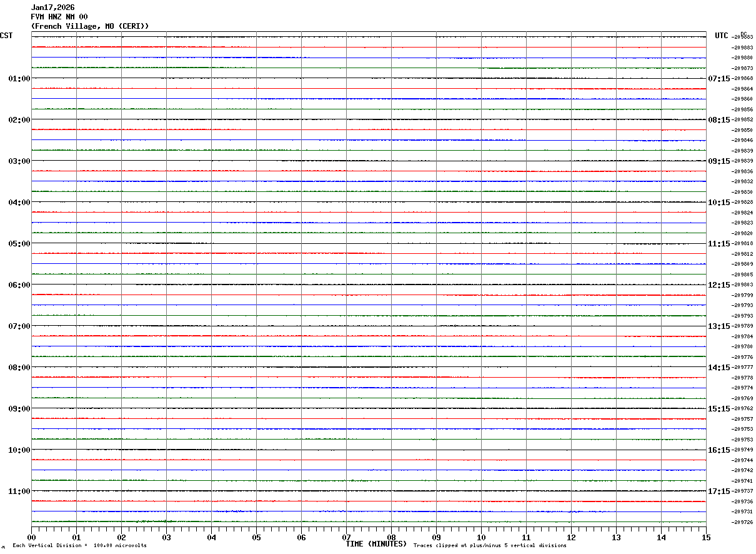
Task: Click the CST time label '10:00'
Action: point(19,450)
